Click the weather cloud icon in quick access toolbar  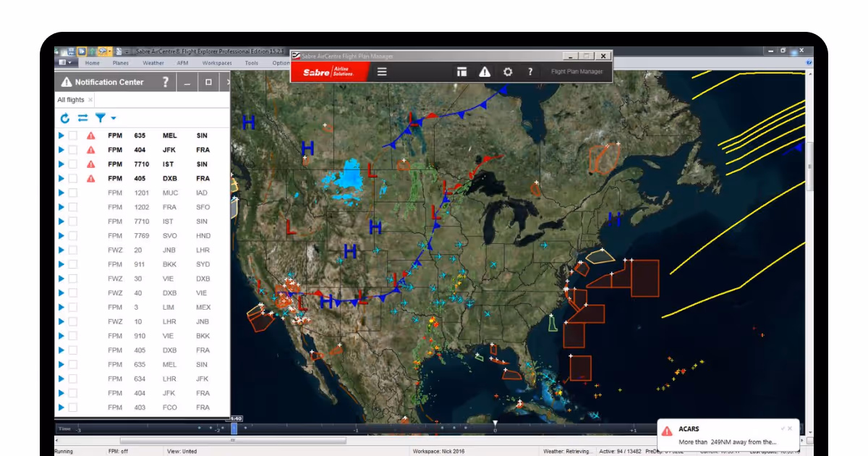tap(103, 51)
